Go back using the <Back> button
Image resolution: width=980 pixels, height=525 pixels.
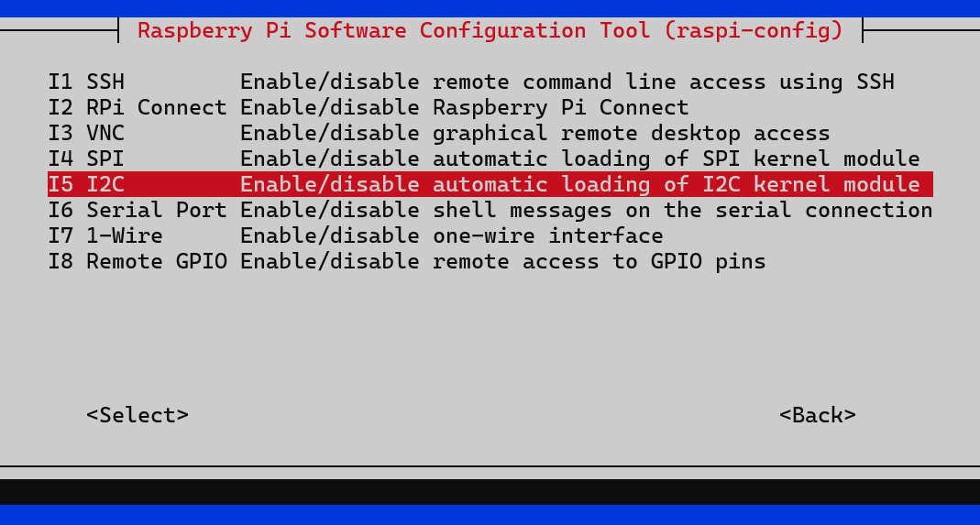pyautogui.click(x=818, y=415)
